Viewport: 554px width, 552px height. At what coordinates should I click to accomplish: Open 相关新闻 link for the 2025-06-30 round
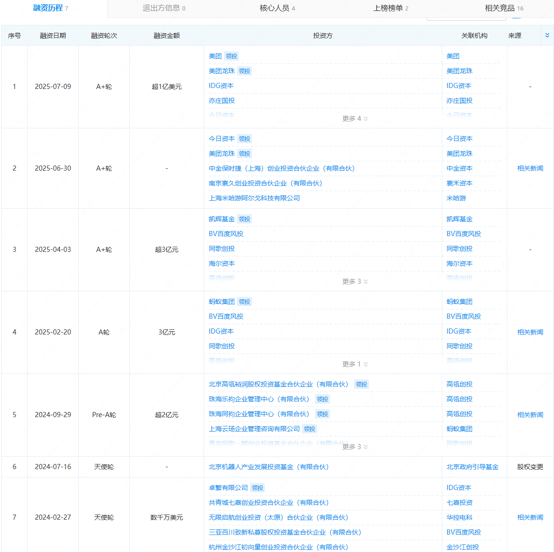pyautogui.click(x=530, y=169)
